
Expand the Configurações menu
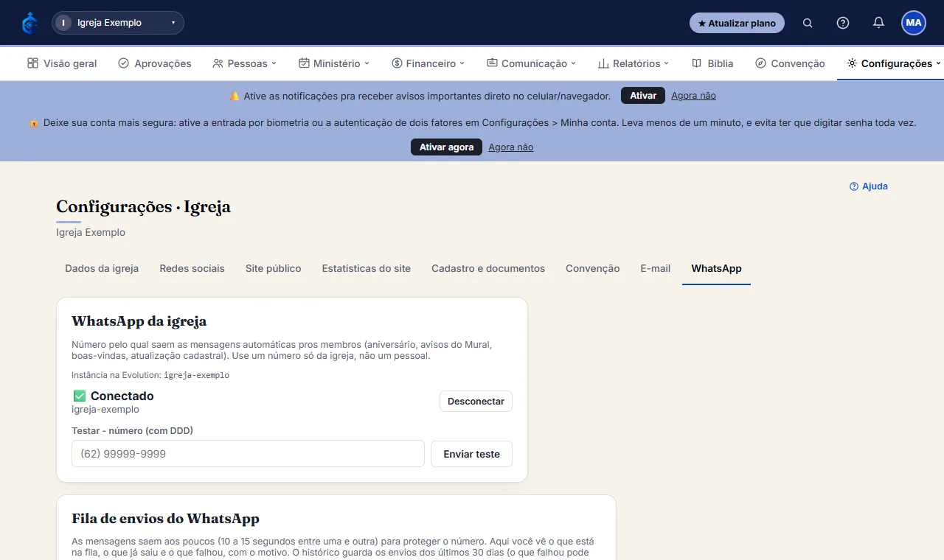point(895,63)
